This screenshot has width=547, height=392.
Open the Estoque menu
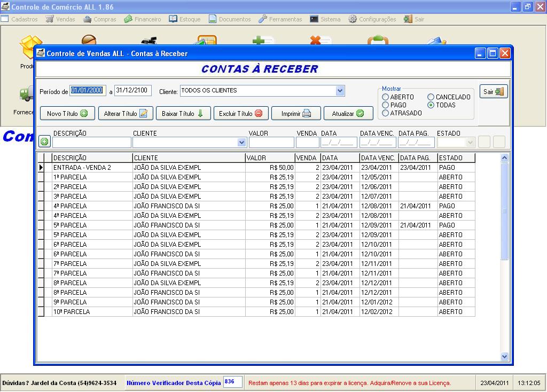pos(185,19)
